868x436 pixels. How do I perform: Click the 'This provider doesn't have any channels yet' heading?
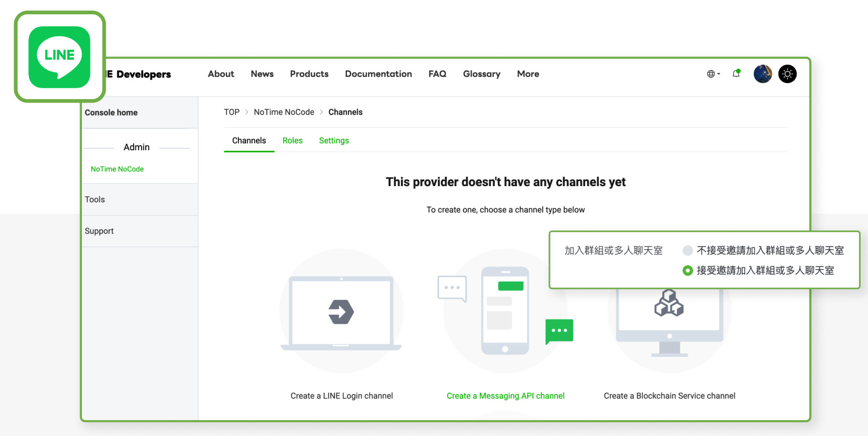pos(506,182)
